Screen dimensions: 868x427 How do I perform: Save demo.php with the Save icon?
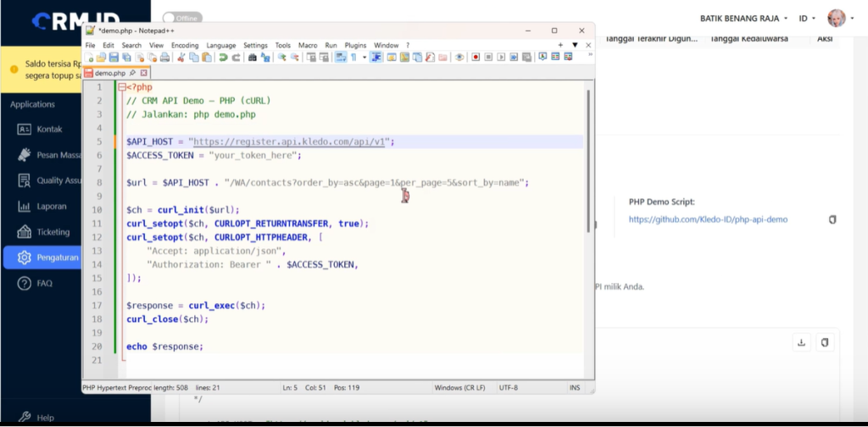point(114,57)
